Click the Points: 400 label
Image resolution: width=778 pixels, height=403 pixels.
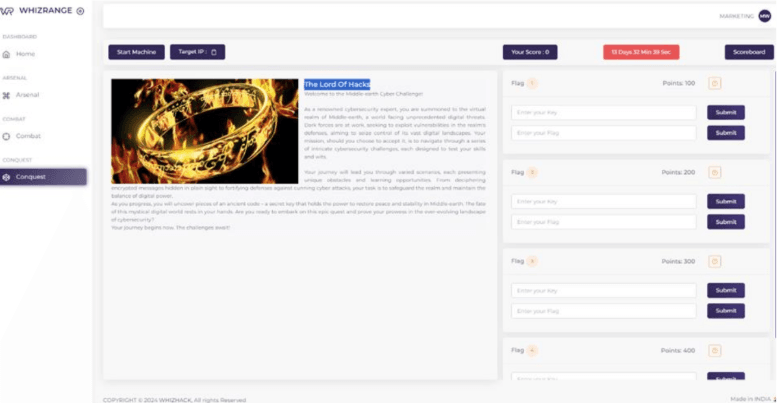678,350
